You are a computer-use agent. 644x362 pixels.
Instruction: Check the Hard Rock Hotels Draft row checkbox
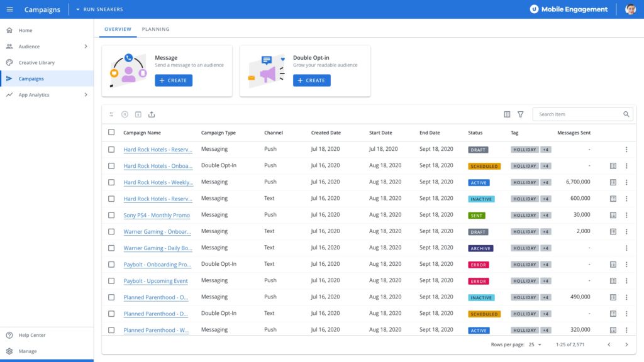(x=111, y=150)
